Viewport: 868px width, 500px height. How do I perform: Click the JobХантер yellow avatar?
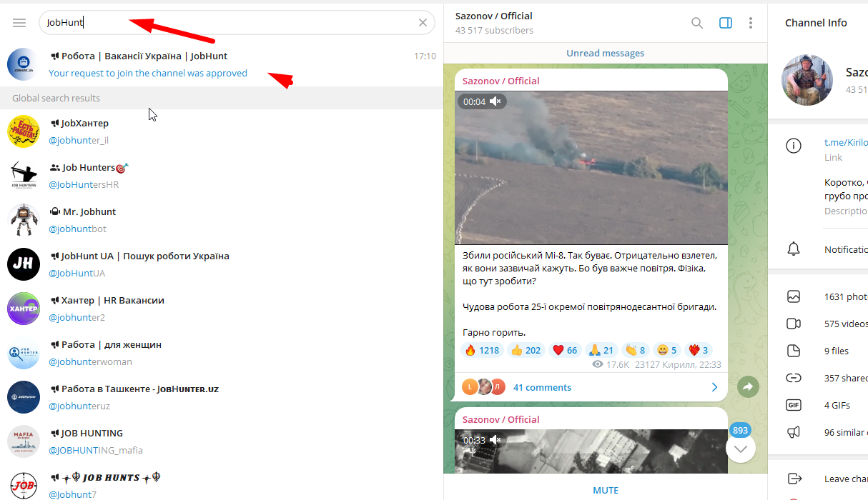[x=24, y=131]
